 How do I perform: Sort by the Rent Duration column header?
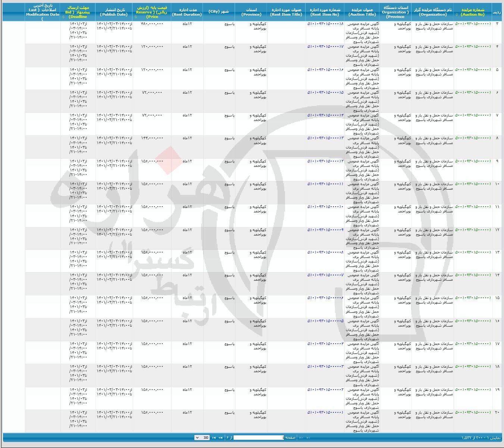pos(187,12)
